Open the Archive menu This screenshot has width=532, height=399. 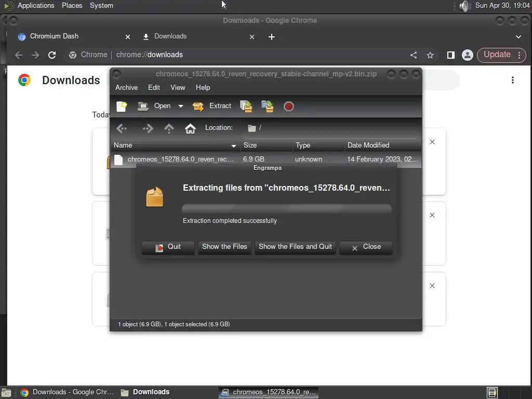127,87
